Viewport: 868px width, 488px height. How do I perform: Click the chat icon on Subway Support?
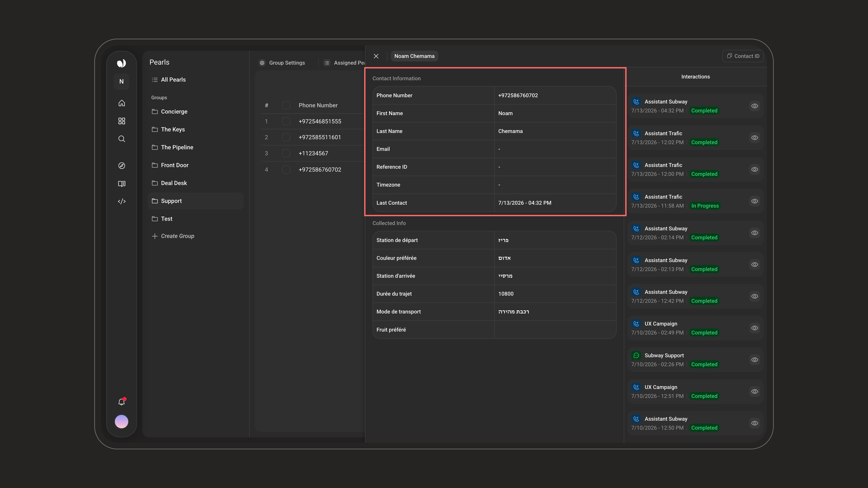[x=636, y=355]
